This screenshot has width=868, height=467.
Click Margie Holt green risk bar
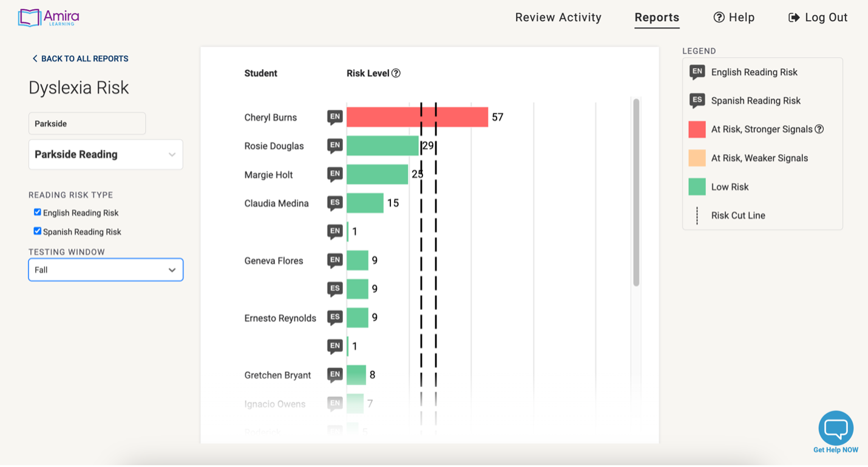pyautogui.click(x=377, y=175)
